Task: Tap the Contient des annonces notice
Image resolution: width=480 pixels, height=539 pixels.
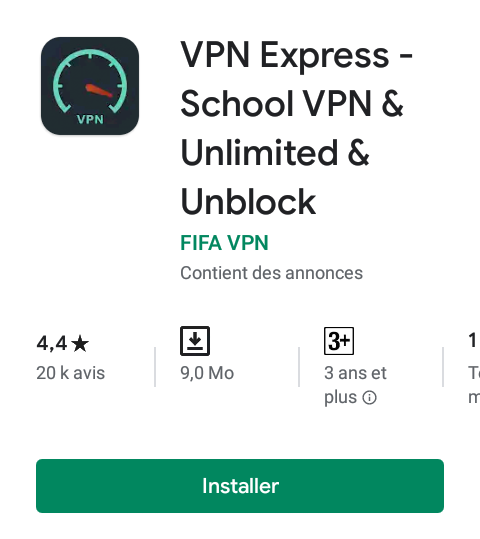Action: [271, 273]
